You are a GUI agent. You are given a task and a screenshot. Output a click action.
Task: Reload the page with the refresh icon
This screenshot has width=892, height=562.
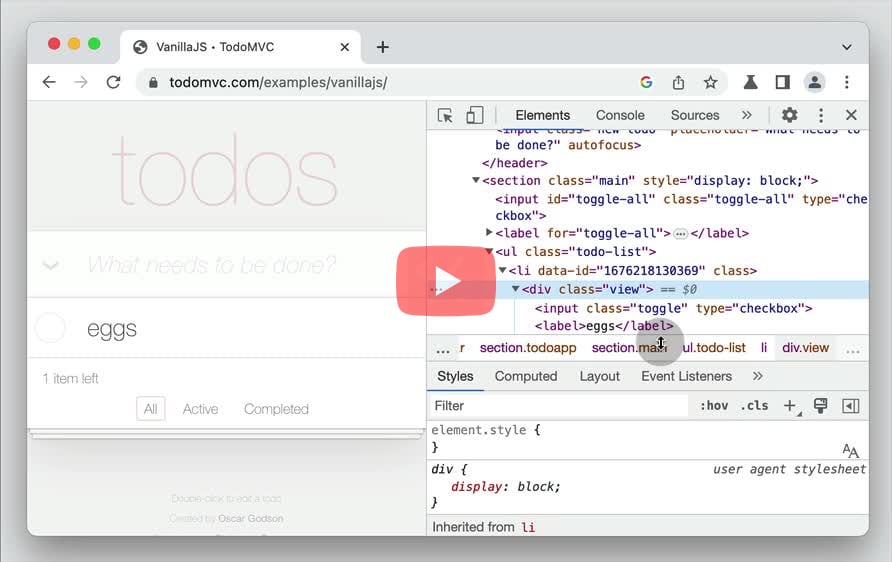coord(113,82)
